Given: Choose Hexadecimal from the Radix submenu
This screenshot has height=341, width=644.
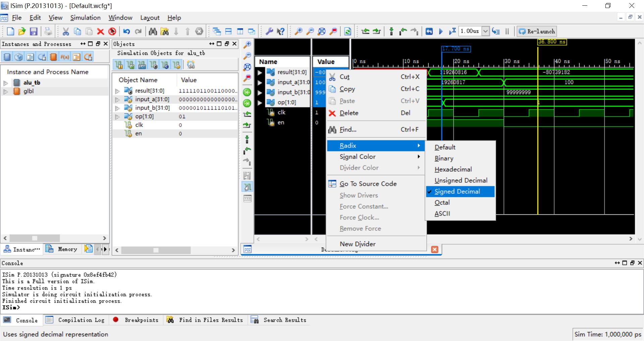Looking at the screenshot, I should tap(460, 169).
